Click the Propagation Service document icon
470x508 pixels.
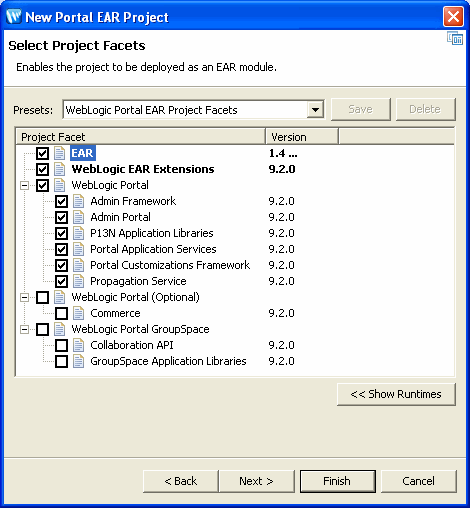click(x=79, y=281)
